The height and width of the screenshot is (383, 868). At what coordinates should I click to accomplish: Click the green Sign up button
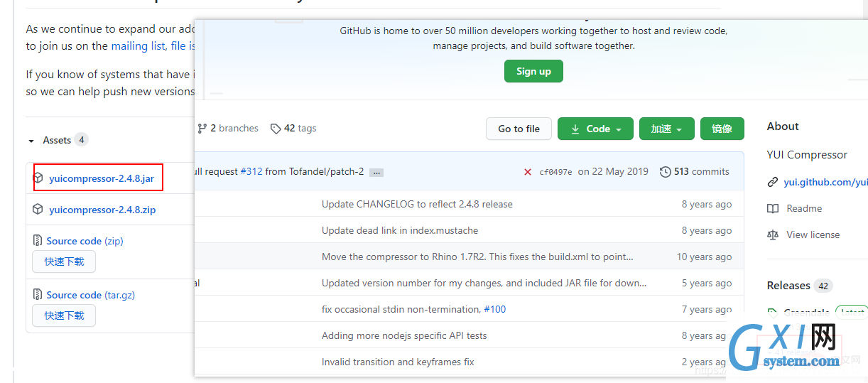[533, 71]
